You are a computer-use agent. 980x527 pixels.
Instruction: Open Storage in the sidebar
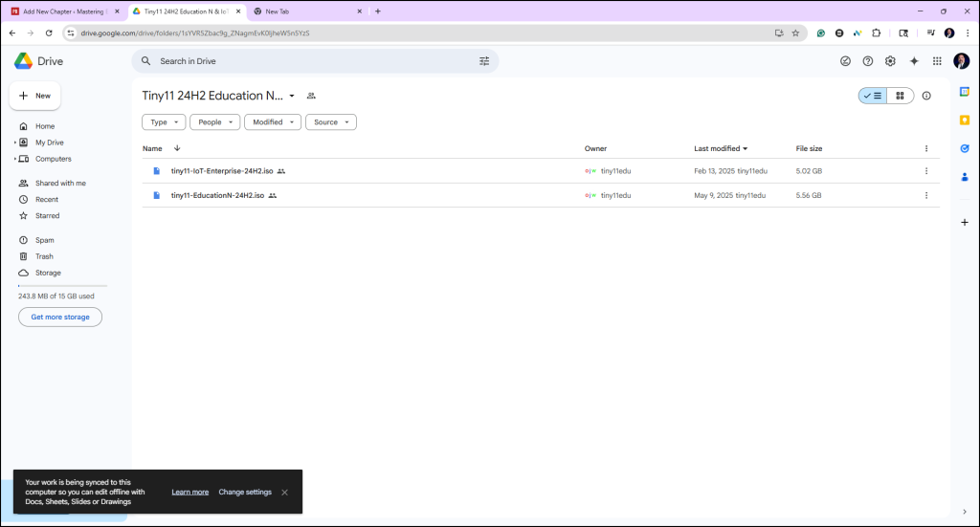(48, 273)
